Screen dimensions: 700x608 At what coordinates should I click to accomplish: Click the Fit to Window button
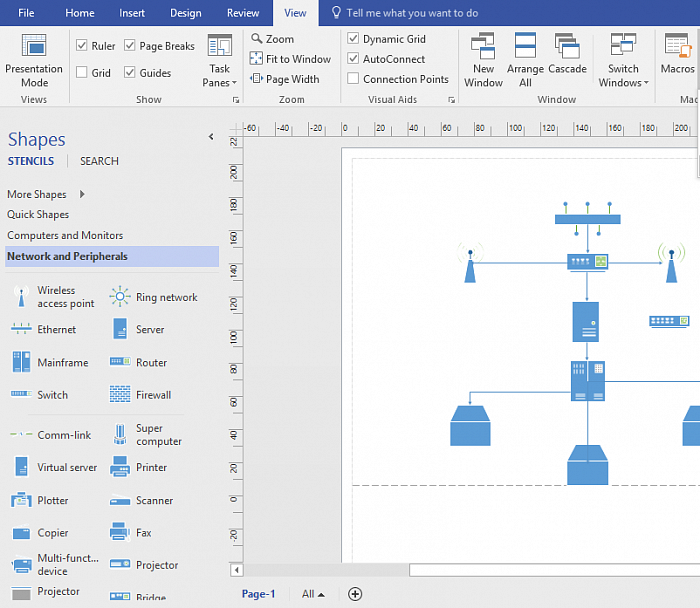290,59
